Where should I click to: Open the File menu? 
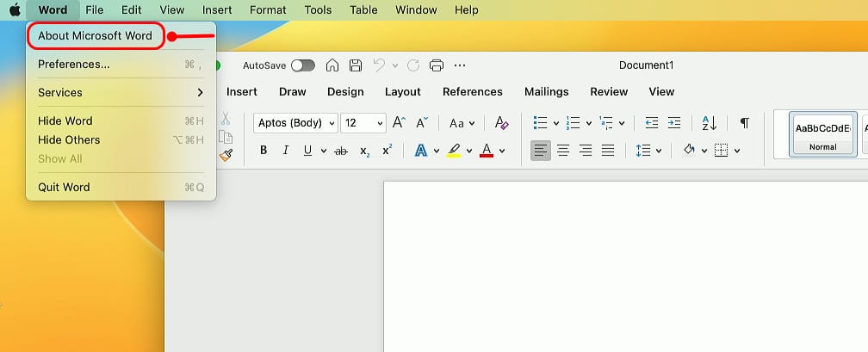tap(95, 10)
